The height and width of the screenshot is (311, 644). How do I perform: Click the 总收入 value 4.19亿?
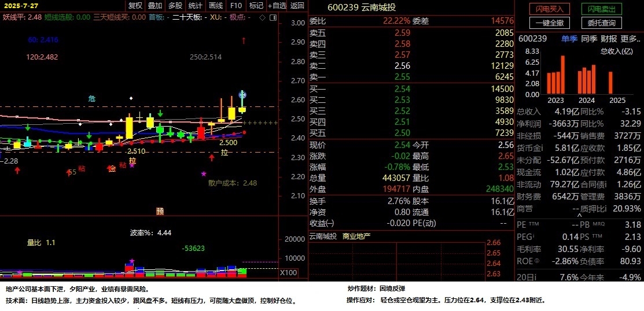point(566,112)
